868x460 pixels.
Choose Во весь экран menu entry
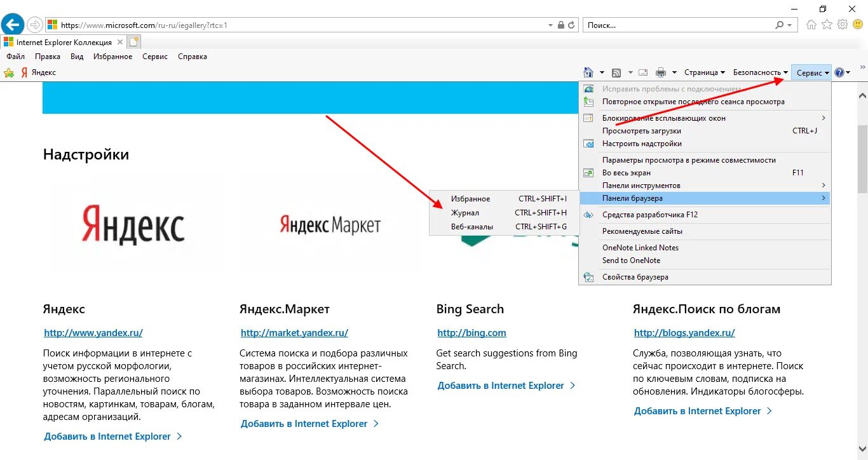[704, 173]
